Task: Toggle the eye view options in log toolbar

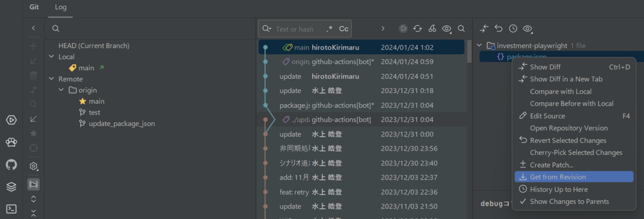Action: (447, 28)
